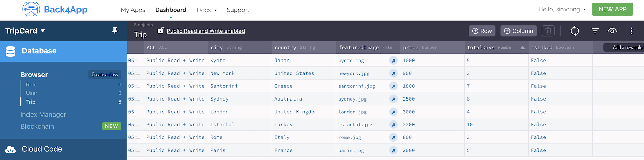This screenshot has height=160, width=644.
Task: Toggle column visibility with eye icon
Action: (x=612, y=31)
